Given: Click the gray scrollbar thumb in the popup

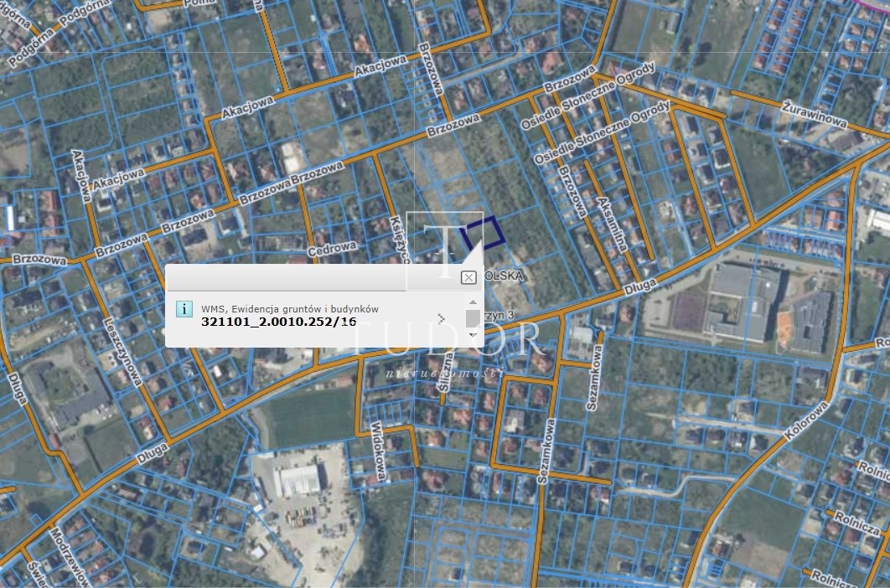Looking at the screenshot, I should (x=473, y=318).
